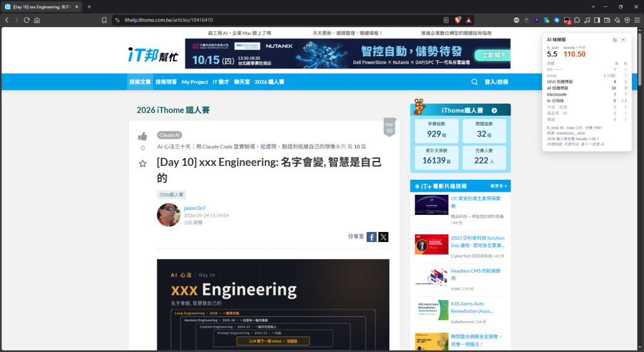Open 2023 亞利安科技 Solution Day video link
This screenshot has width=644, height=352.
478,241
